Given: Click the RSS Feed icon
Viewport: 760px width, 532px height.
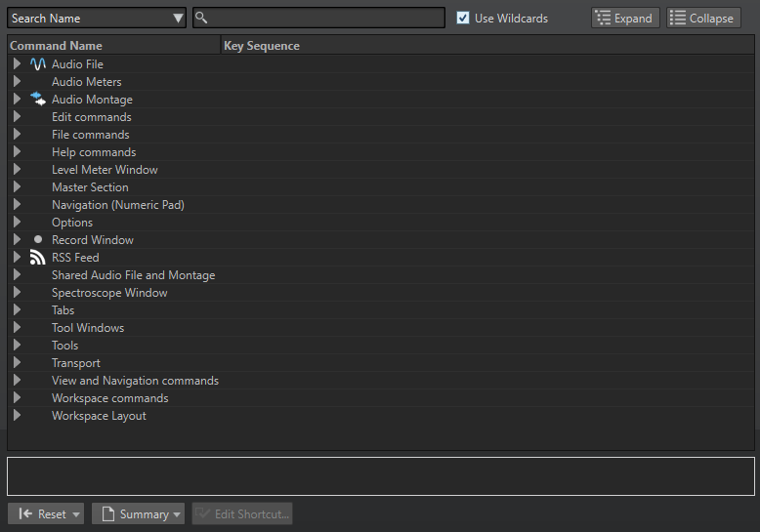Looking at the screenshot, I should [x=38, y=258].
